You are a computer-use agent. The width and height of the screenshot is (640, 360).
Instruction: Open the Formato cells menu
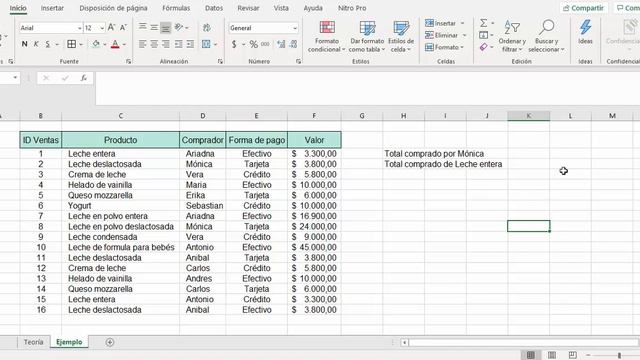coord(444,47)
